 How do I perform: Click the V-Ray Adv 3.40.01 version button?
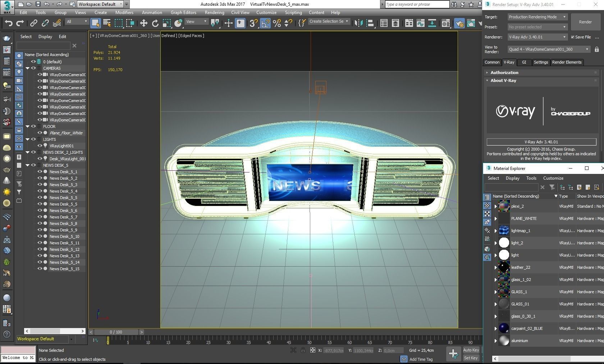pyautogui.click(x=541, y=142)
